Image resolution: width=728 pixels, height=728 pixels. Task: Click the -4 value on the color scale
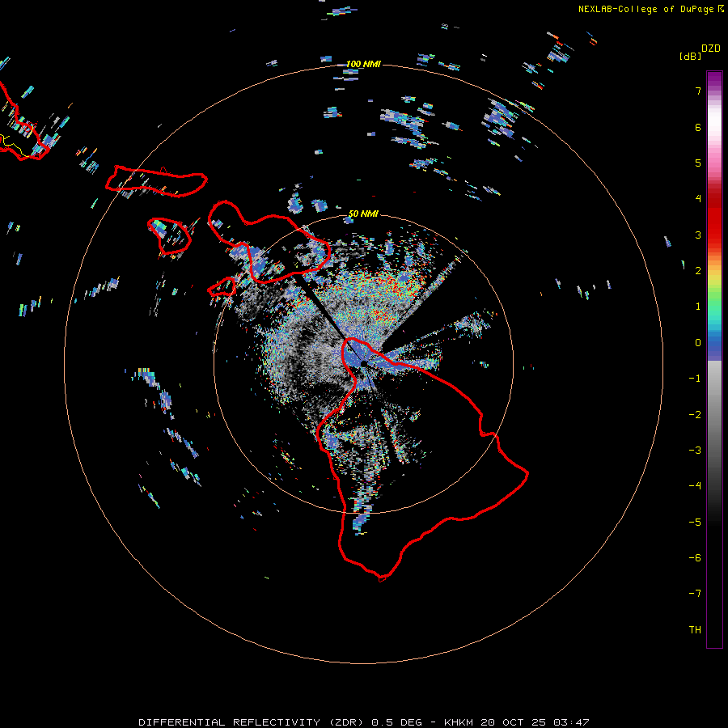coord(695,486)
